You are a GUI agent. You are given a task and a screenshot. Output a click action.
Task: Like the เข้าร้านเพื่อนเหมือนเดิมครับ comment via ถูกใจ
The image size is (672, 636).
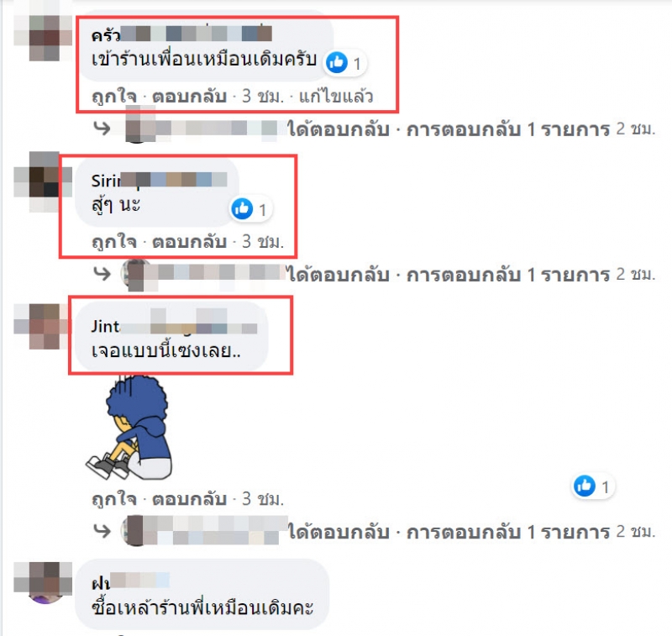[x=114, y=97]
